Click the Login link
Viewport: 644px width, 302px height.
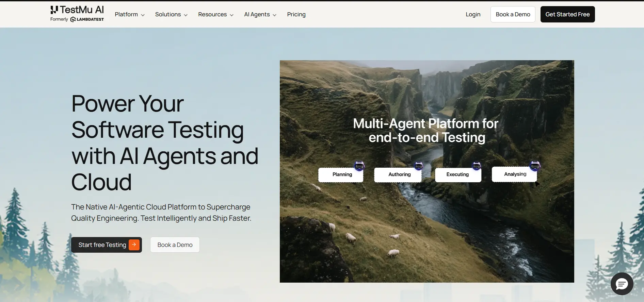tap(473, 14)
